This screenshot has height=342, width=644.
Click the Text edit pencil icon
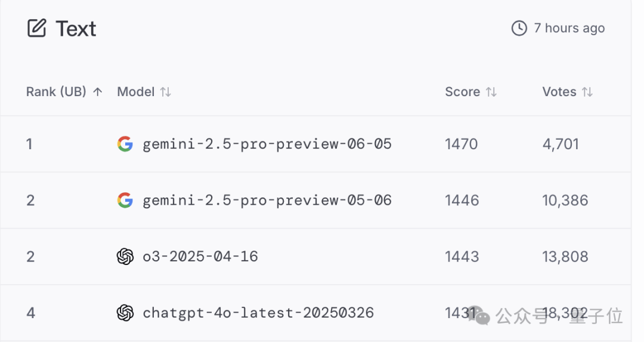(x=36, y=29)
